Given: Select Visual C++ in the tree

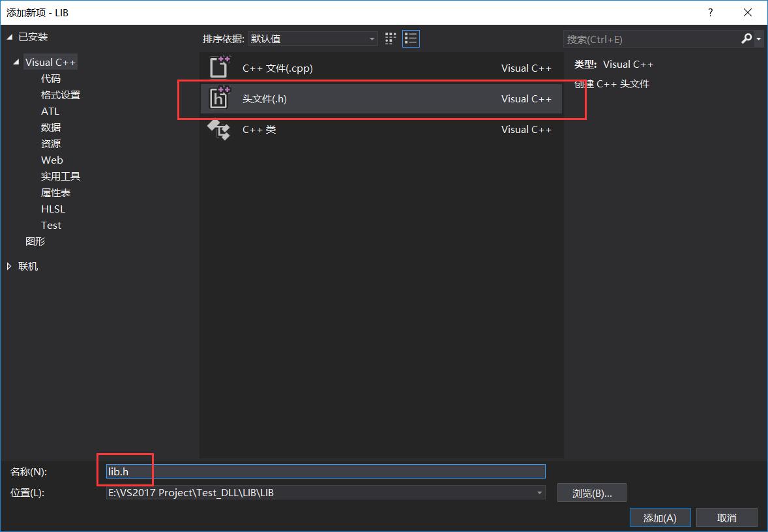Looking at the screenshot, I should click(50, 62).
